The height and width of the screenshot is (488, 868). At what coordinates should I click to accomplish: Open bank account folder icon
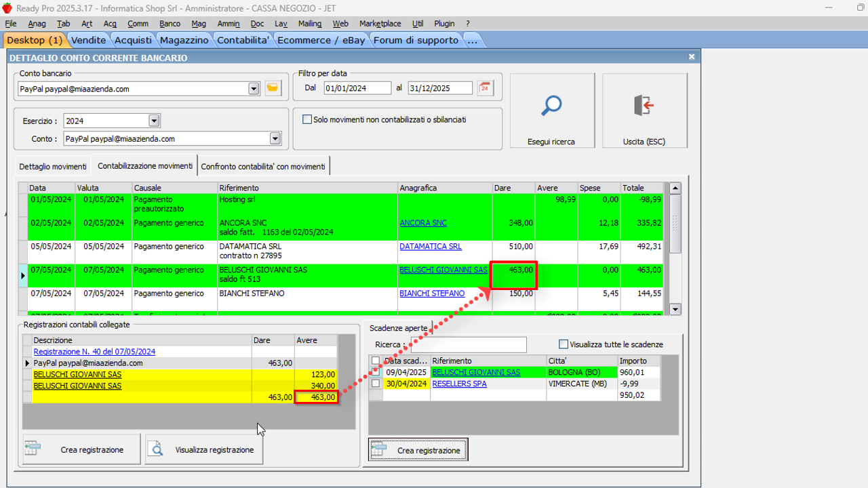pyautogui.click(x=273, y=88)
